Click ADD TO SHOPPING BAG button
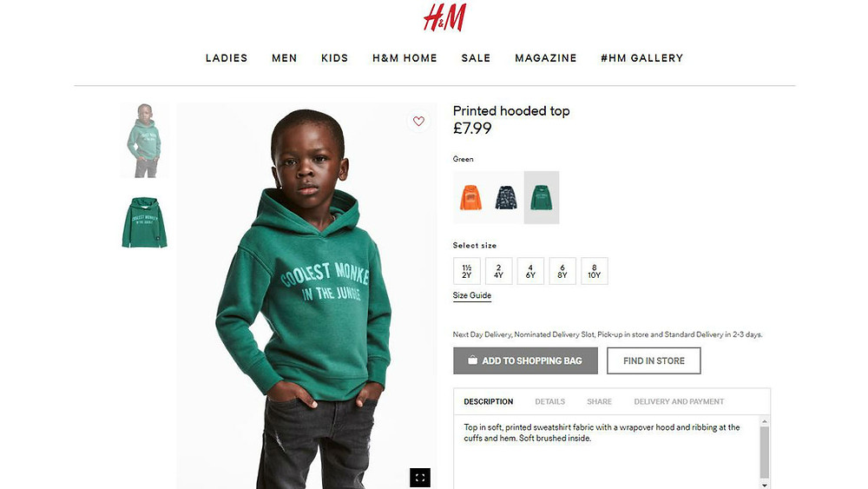The image size is (868, 489). coord(525,360)
